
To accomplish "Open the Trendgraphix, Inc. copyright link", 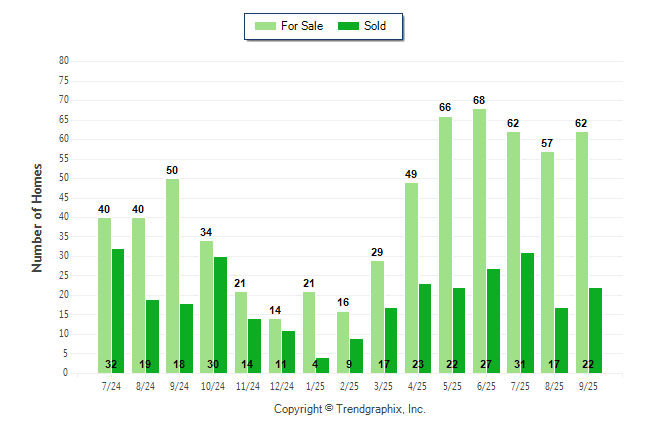I will [x=349, y=409].
